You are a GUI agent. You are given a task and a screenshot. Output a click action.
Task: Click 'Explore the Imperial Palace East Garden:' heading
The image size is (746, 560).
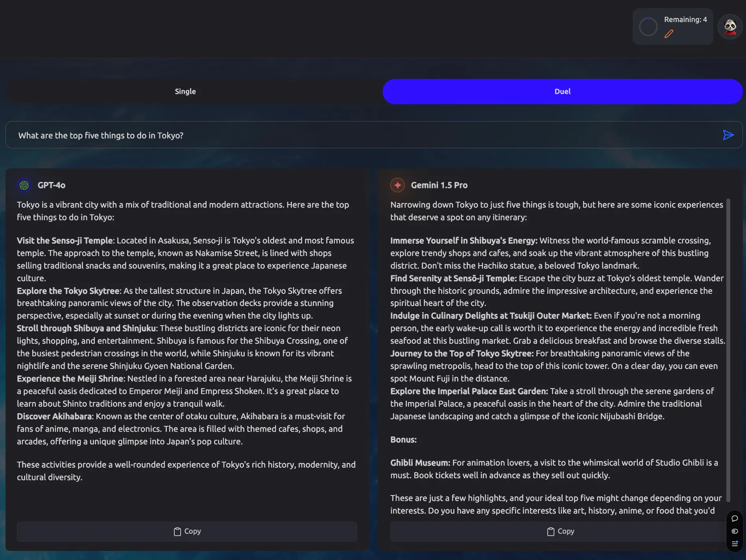tap(469, 391)
